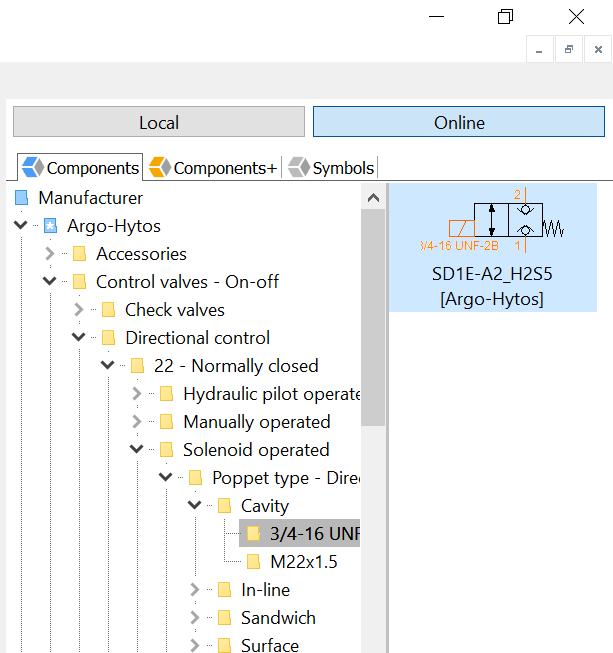The image size is (613, 653).
Task: Click the blue Manufacturer root icon
Action: point(21,198)
